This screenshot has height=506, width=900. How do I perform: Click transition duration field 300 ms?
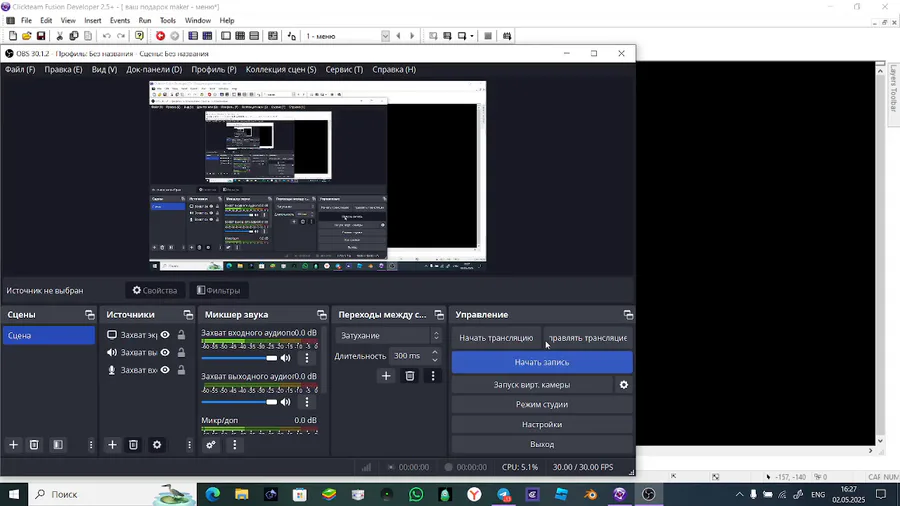coord(414,356)
